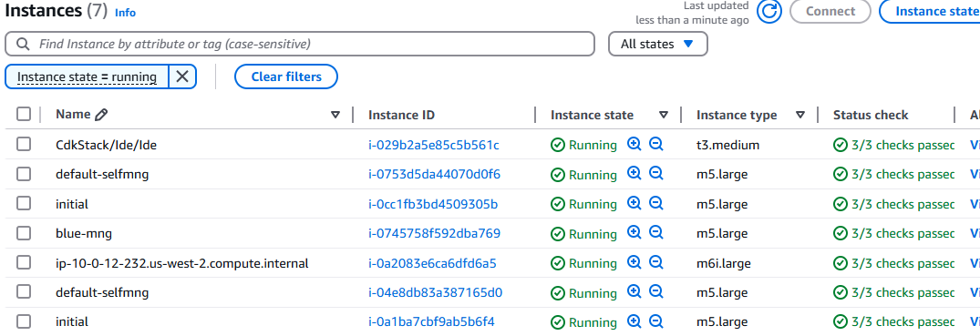
Task: Click the Connect button
Action: tap(830, 11)
